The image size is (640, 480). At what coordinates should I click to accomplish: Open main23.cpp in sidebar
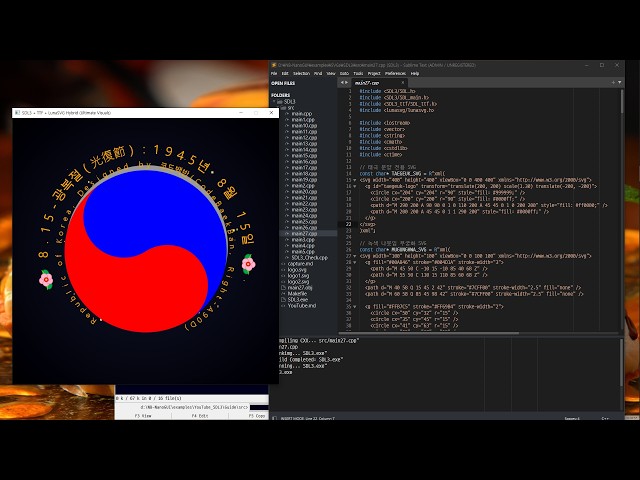pos(304,209)
